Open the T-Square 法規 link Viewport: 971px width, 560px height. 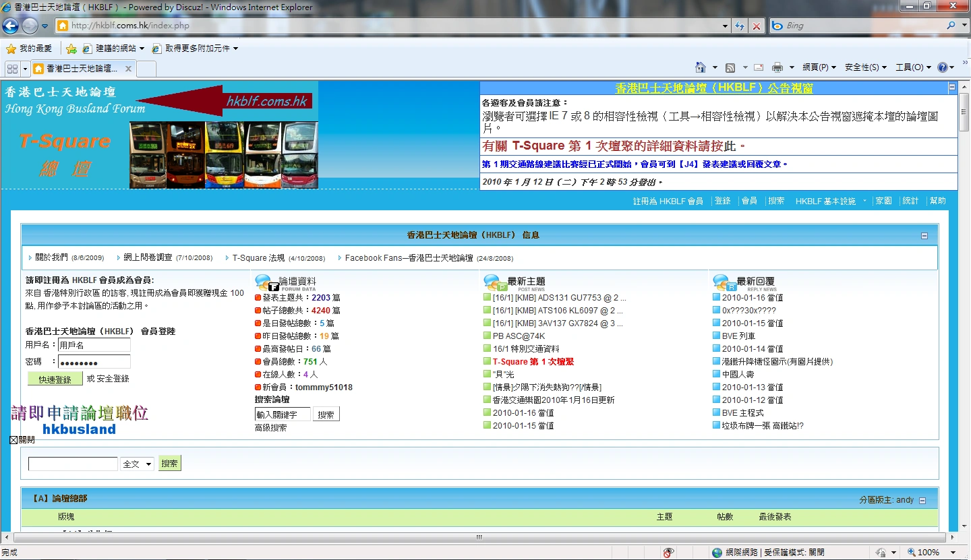(x=259, y=257)
